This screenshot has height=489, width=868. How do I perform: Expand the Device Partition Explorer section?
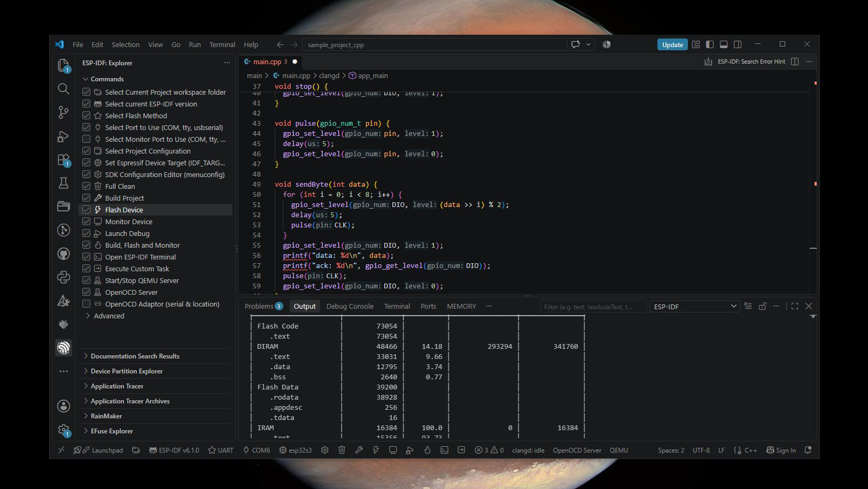pos(127,371)
